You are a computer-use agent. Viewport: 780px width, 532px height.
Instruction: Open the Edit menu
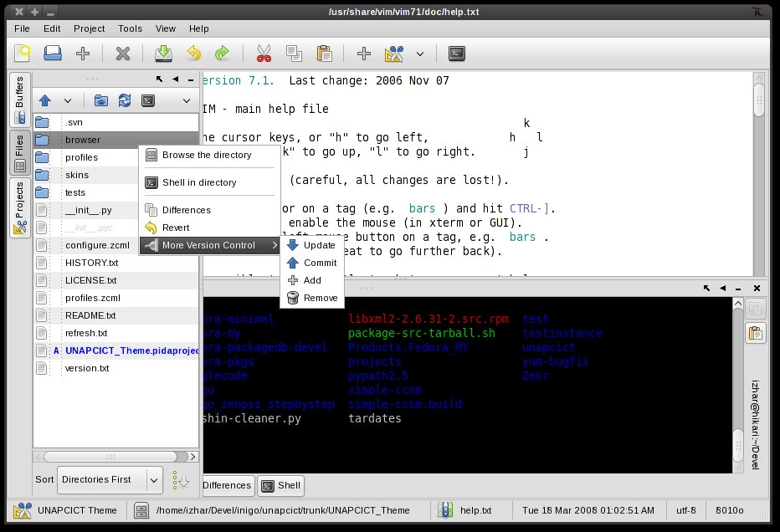coord(52,28)
